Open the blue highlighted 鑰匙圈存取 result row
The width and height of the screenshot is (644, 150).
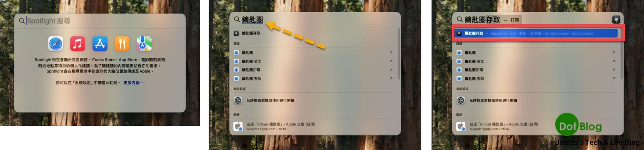(536, 33)
